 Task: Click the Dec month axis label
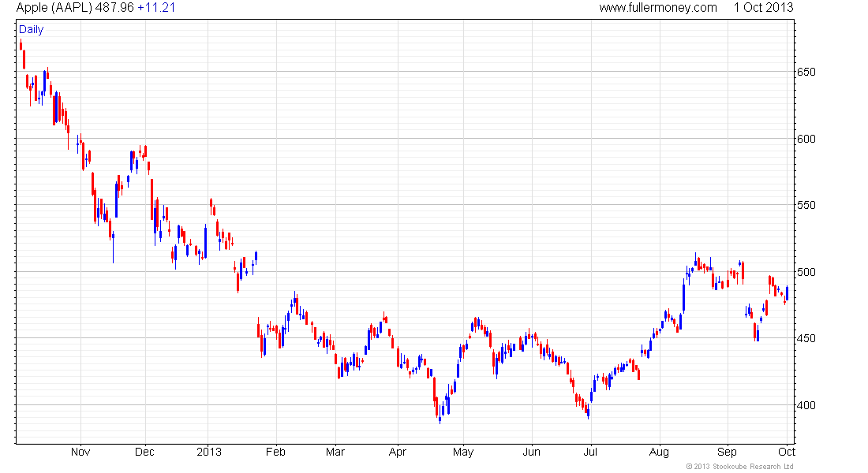pyautogui.click(x=144, y=452)
